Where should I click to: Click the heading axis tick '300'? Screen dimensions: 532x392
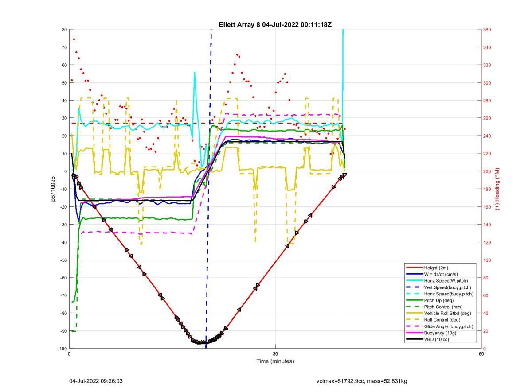point(487,83)
